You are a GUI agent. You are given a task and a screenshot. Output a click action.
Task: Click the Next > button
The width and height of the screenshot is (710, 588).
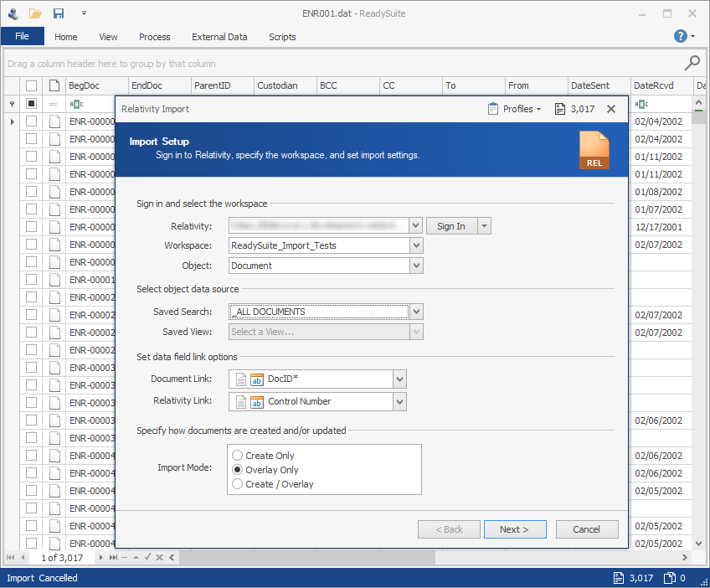515,529
